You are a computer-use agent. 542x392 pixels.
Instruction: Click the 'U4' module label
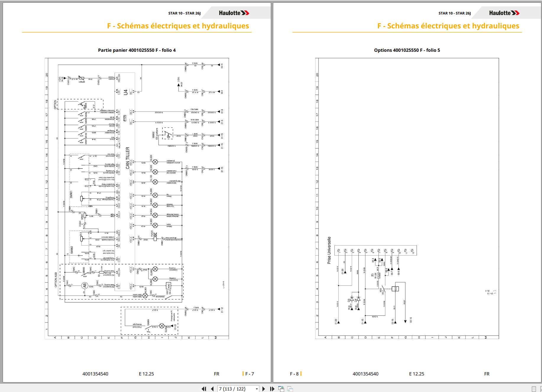pos(126,92)
